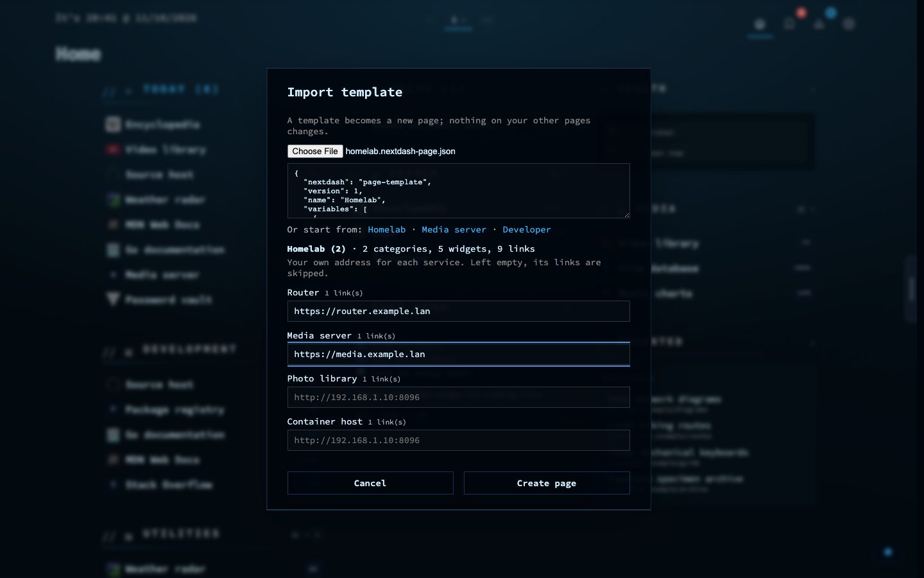Screen dimensions: 924x578
Task: Focus the empty Container host address field
Action: [x=459, y=440]
